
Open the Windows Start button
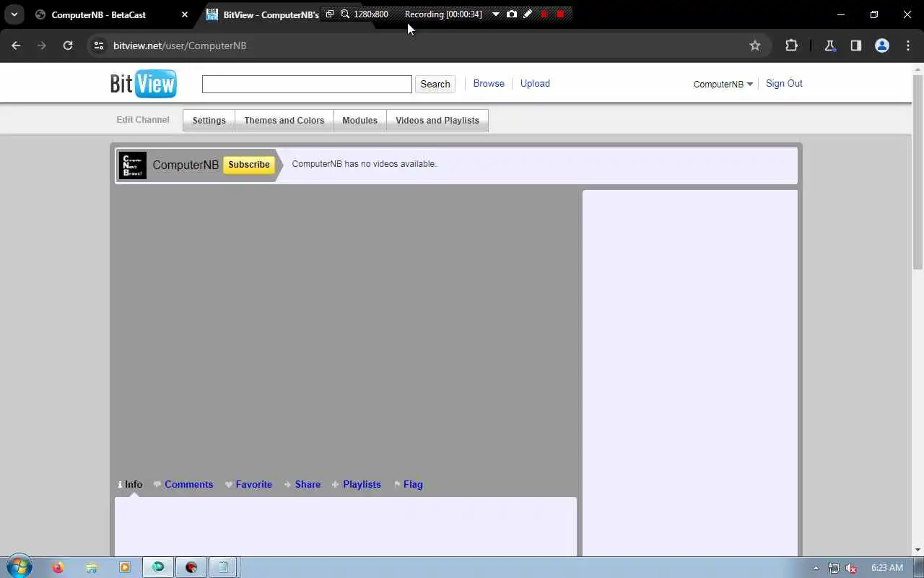pos(19,567)
